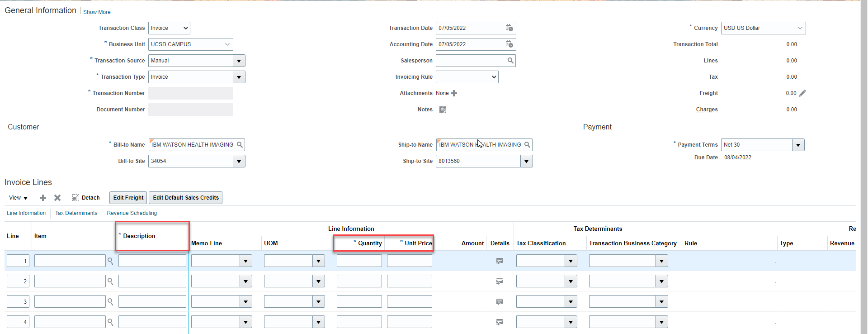Screen dimensions: 868x334
Task: Add an attachment with the plus icon
Action: [454, 93]
